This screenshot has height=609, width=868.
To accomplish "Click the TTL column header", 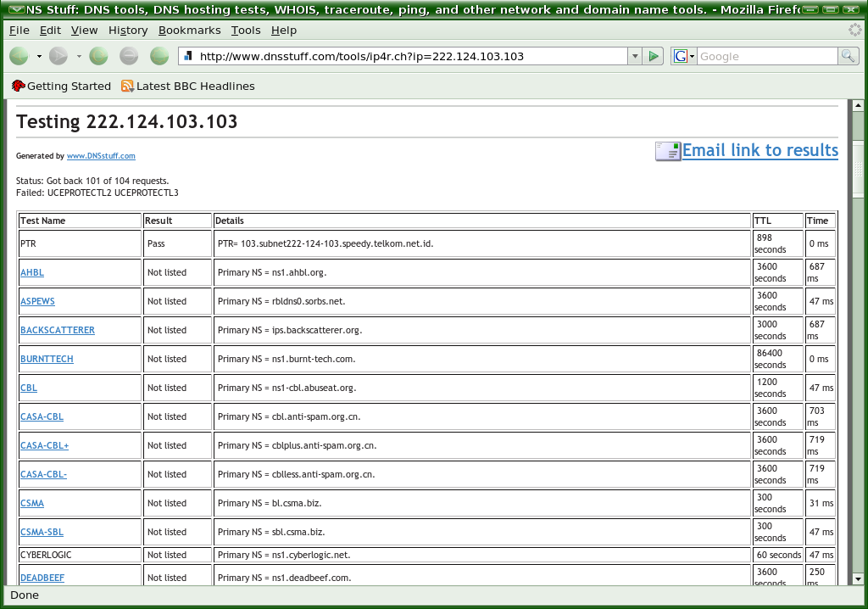I will [778, 221].
